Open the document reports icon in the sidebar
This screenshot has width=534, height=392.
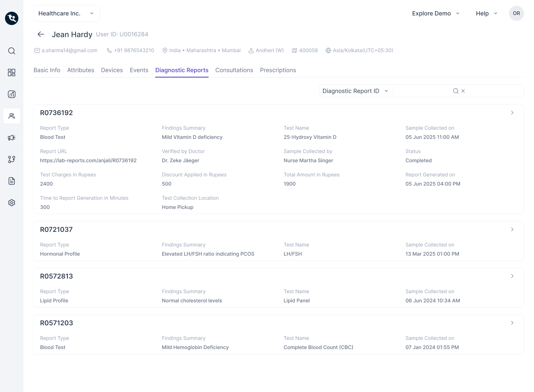[x=12, y=181]
